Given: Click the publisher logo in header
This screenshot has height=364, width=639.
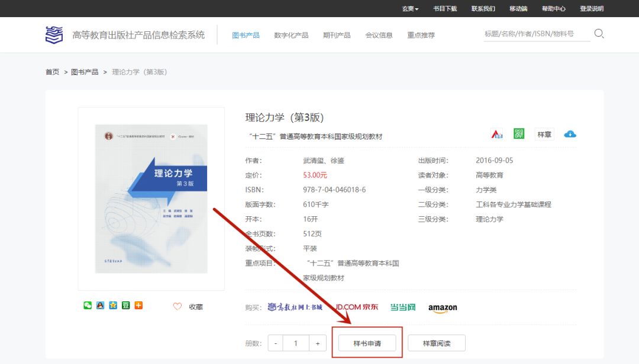Looking at the screenshot, I should (x=54, y=35).
